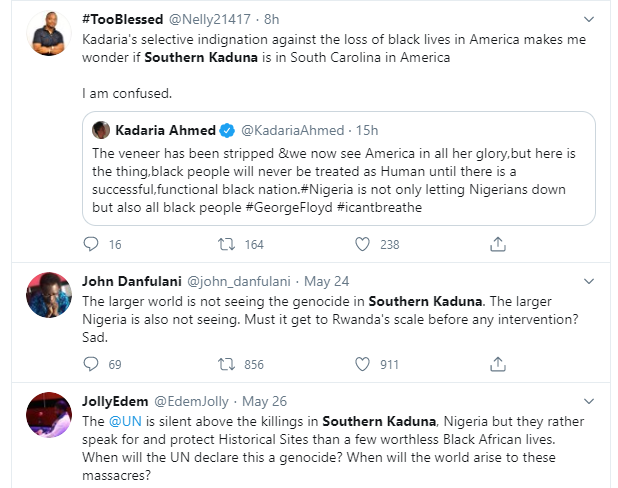The height and width of the screenshot is (488, 618).
Task: Retweet John Danfulani's Southern Kaduna tweet
Action: pos(227,364)
